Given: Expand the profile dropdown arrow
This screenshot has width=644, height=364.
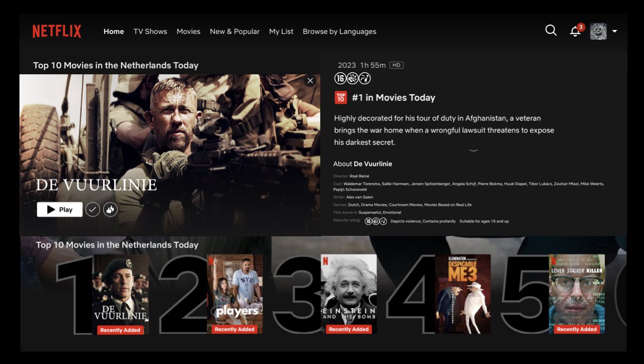Looking at the screenshot, I should pyautogui.click(x=615, y=31).
